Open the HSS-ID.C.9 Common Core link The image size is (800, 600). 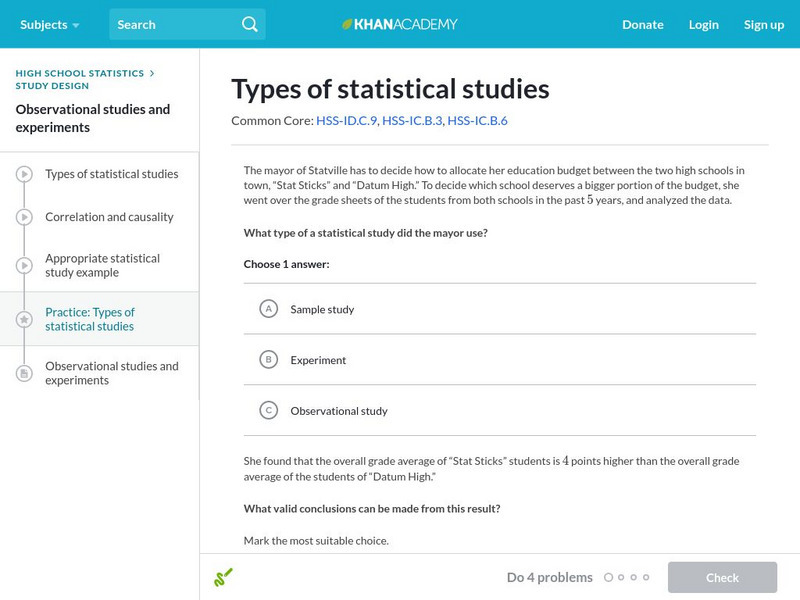click(x=346, y=121)
